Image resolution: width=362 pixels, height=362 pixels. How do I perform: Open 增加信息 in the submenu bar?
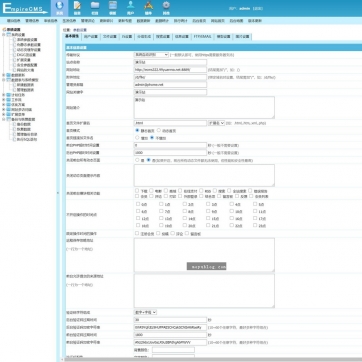tap(14, 21)
